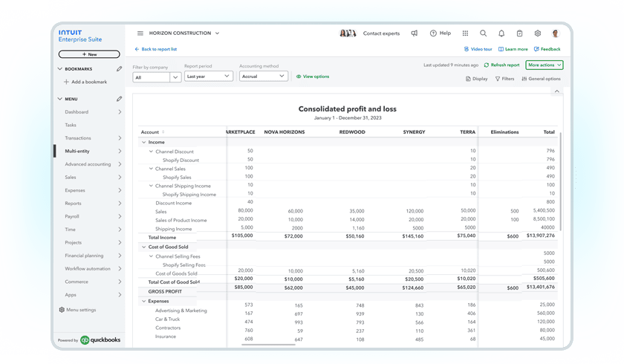Click the NOVA HORIZONS column header

[285, 131]
